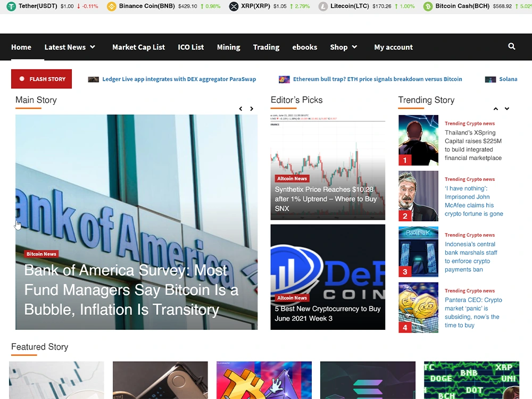Click the red FLASH STORY button

41,79
